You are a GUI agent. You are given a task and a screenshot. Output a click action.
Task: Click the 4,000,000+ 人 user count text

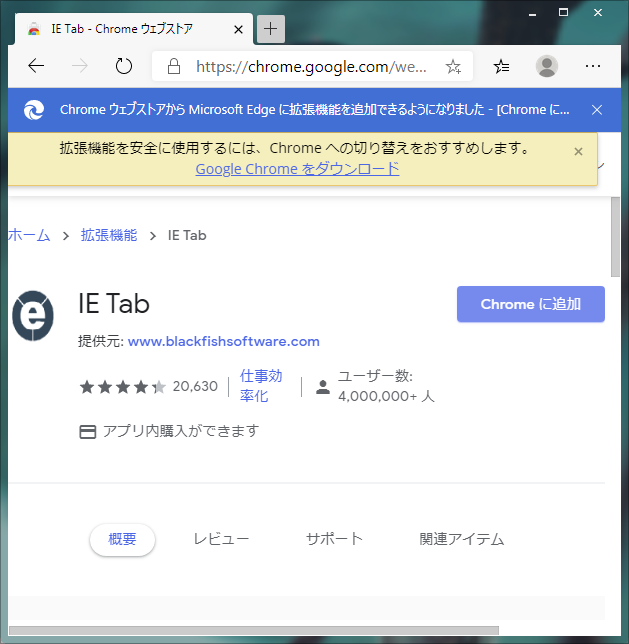pos(386,396)
